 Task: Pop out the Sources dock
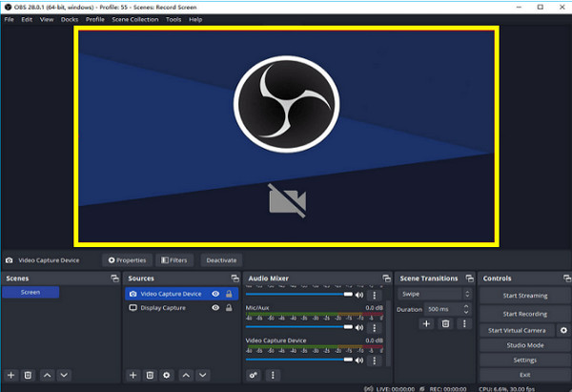(235, 279)
